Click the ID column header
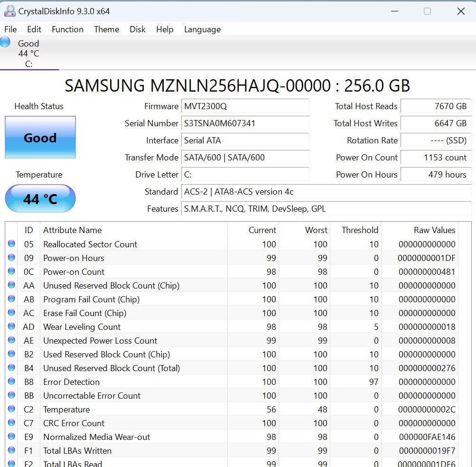This screenshot has height=467, width=476. tap(28, 230)
